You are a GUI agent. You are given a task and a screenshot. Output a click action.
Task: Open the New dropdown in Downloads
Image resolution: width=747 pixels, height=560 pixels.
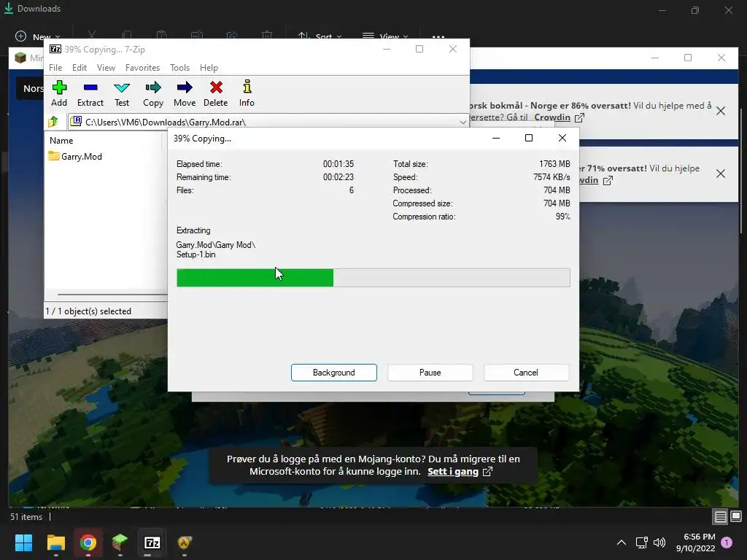click(x=38, y=36)
